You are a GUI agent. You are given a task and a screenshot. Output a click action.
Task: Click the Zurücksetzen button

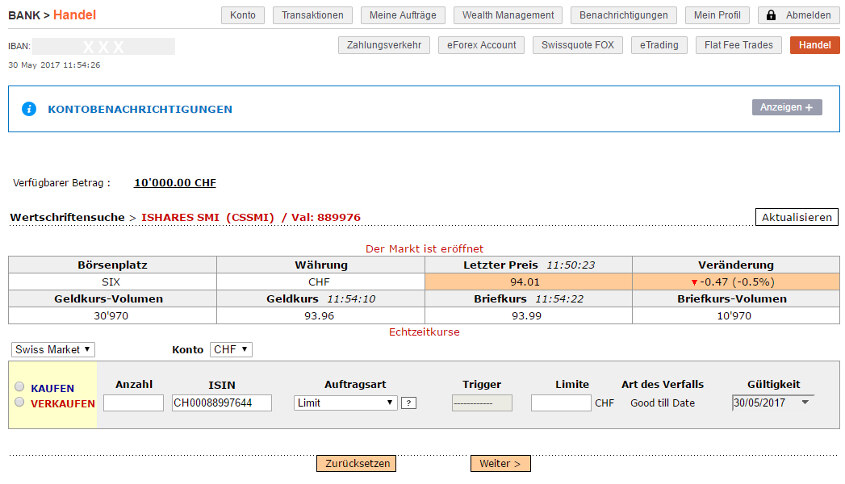355,463
